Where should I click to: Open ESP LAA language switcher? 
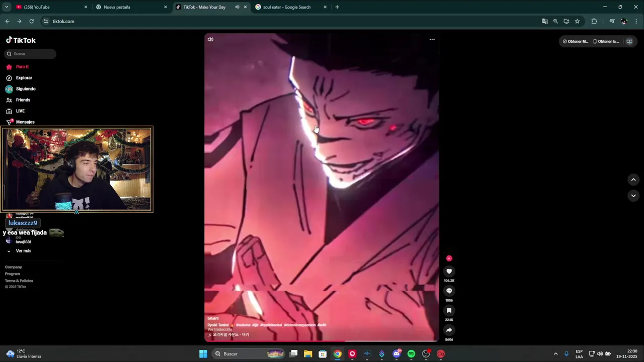tap(579, 354)
